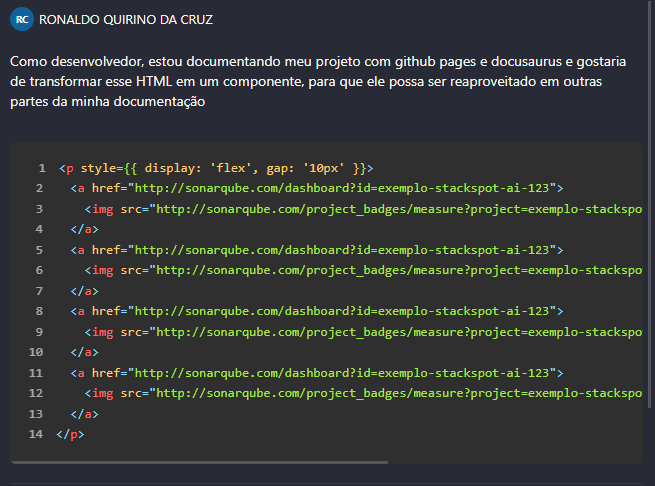
Task: Click the closing </p> tag on line 14
Action: click(70, 434)
